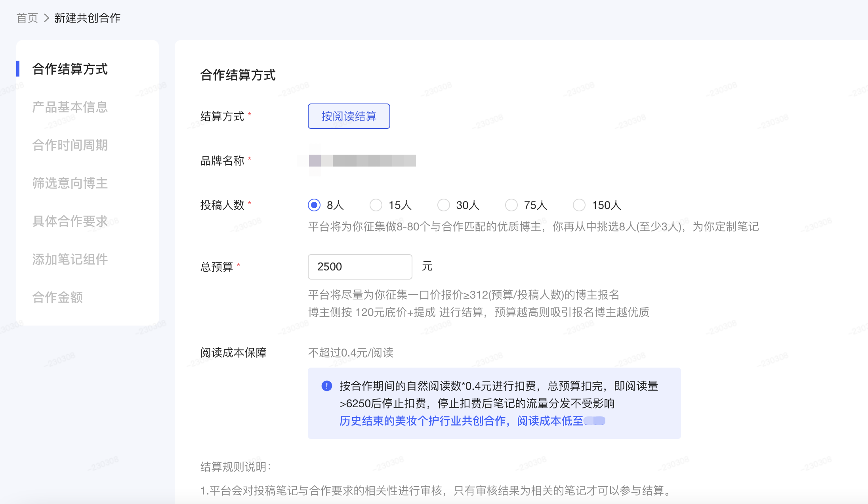Select the 8人 radio option
Screen dimensions: 868x504
pos(314,205)
